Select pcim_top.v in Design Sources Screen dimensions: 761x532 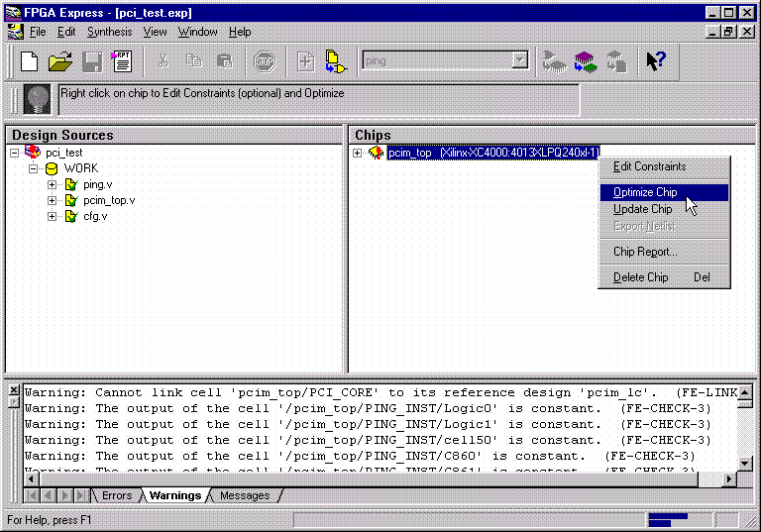tap(109, 200)
